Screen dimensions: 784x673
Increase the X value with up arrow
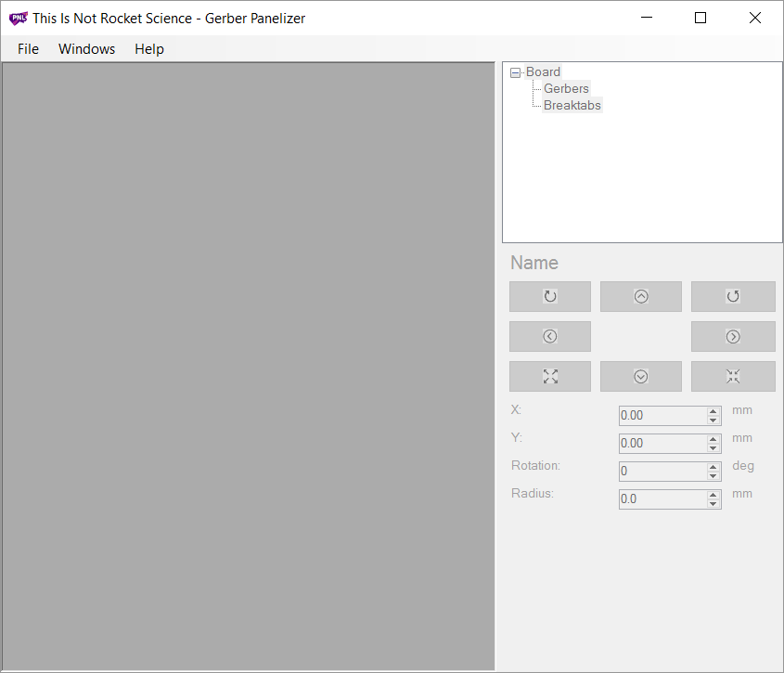713,411
